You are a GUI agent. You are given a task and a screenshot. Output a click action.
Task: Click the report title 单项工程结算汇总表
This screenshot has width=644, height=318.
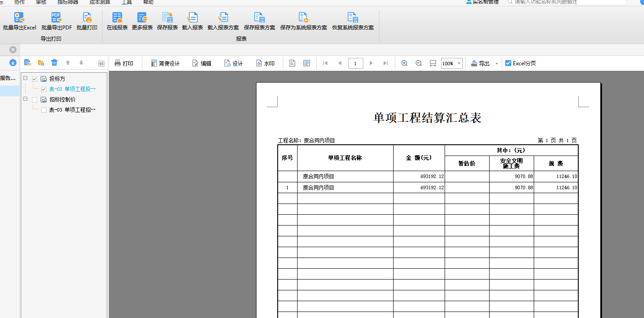click(x=427, y=118)
